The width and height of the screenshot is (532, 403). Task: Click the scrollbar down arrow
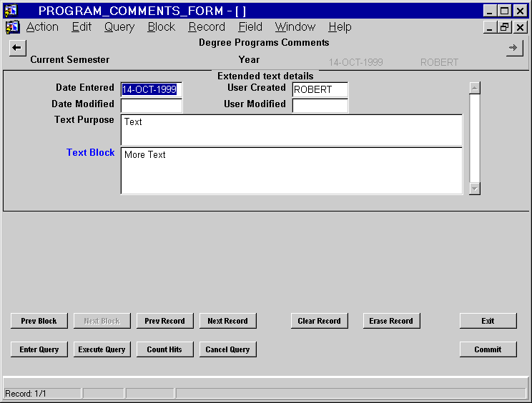(475, 189)
